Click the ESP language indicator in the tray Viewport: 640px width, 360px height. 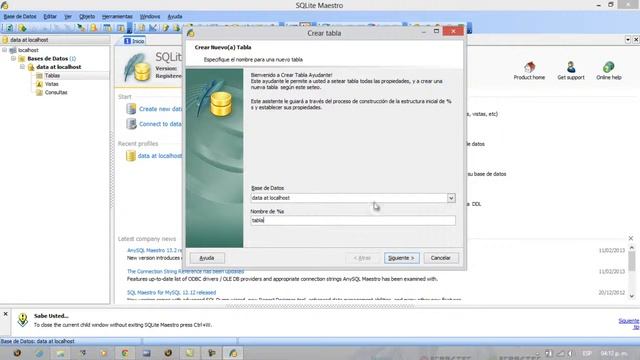(x=587, y=353)
